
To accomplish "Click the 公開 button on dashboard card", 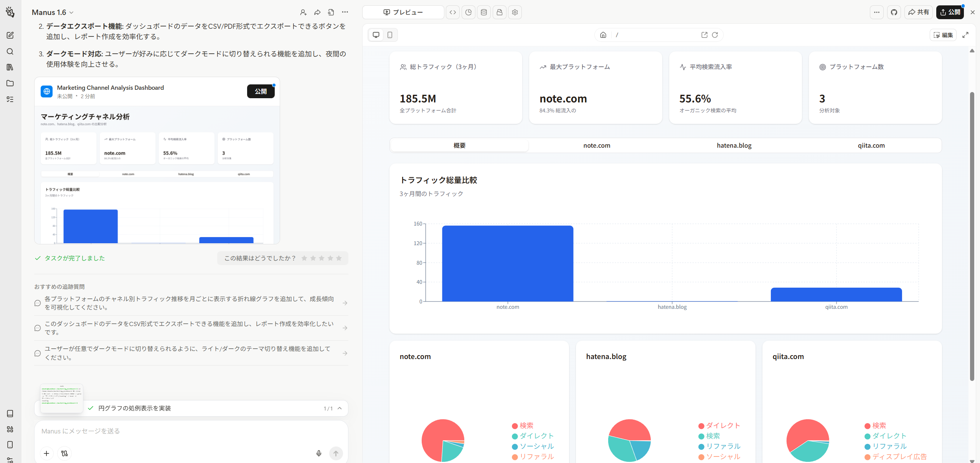I will 261,91.
